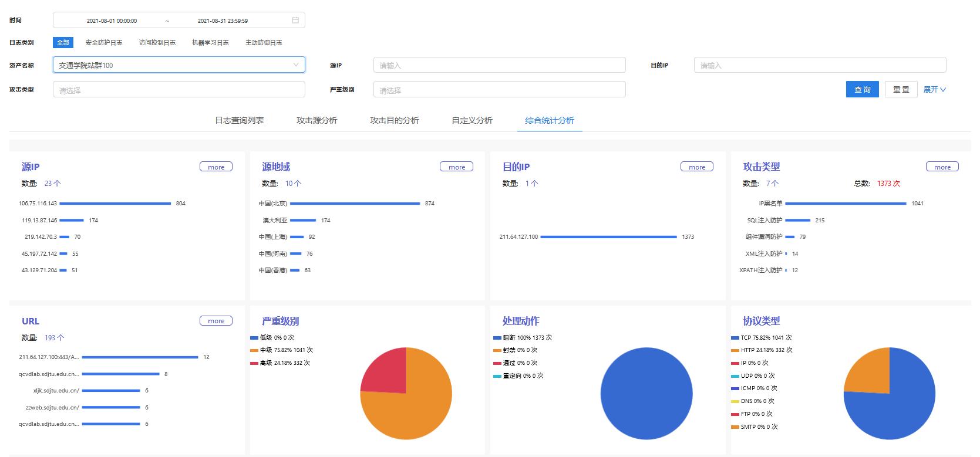980x457 pixels.
Task: Open the date range calendar icon
Action: point(295,20)
